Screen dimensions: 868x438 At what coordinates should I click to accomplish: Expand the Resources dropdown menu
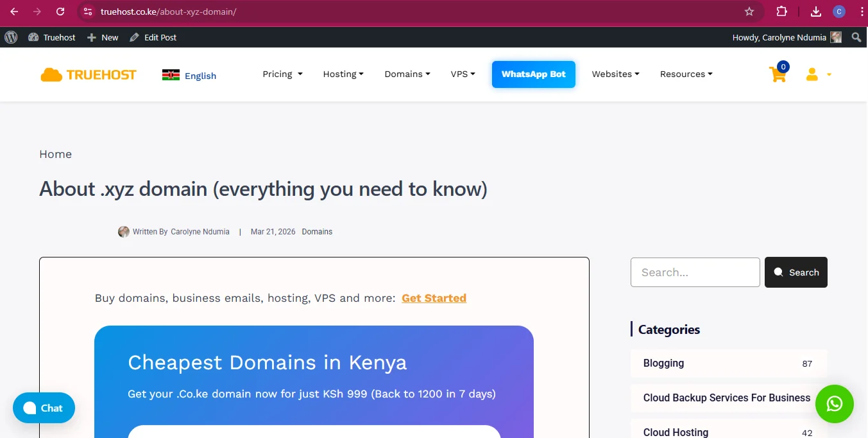click(686, 74)
